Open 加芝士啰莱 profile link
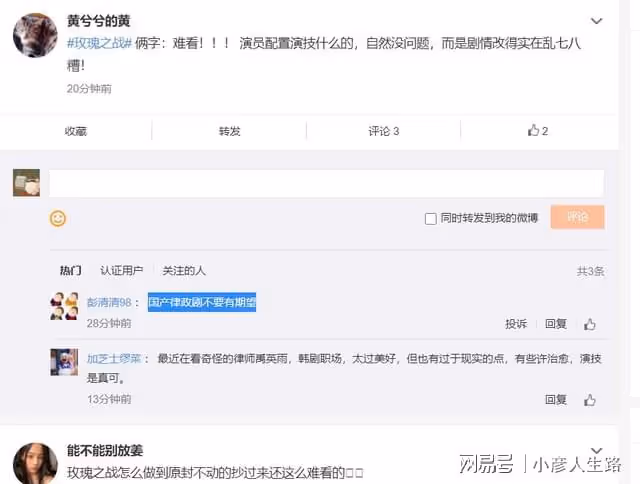Viewport: 640px width, 484px height. coord(114,359)
